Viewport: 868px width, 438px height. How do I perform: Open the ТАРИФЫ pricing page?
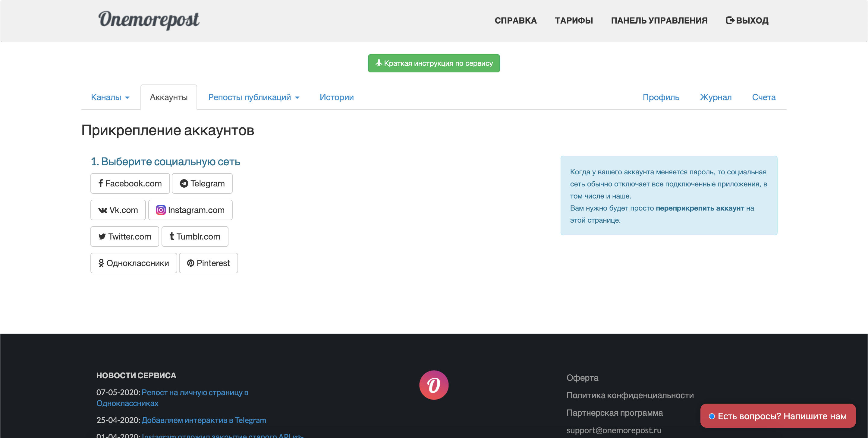point(574,21)
